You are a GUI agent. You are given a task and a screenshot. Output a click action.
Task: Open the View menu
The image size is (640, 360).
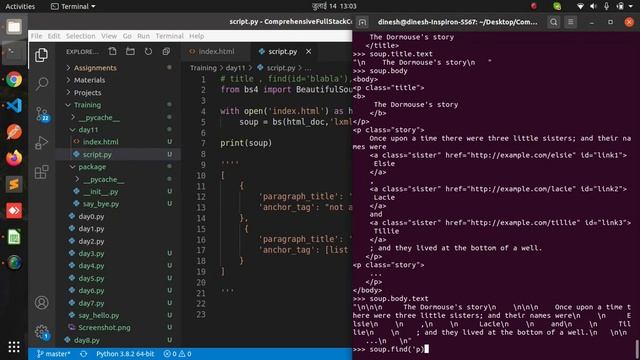coord(109,36)
